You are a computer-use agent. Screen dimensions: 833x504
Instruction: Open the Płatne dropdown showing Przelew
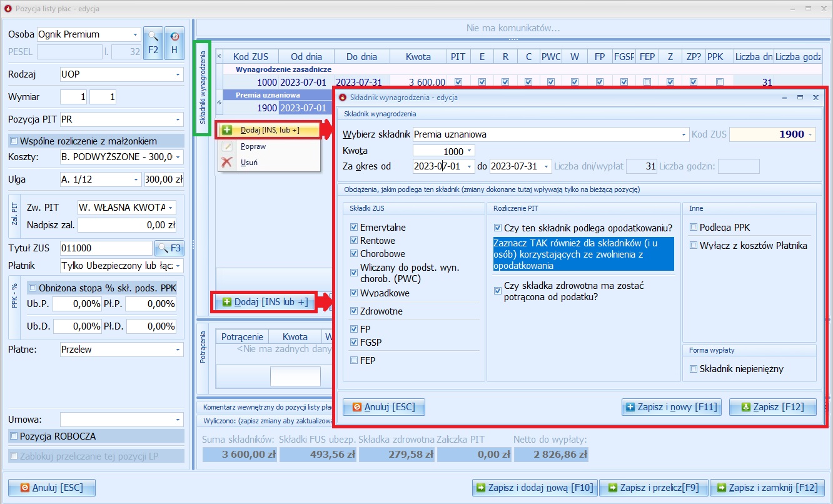click(178, 350)
